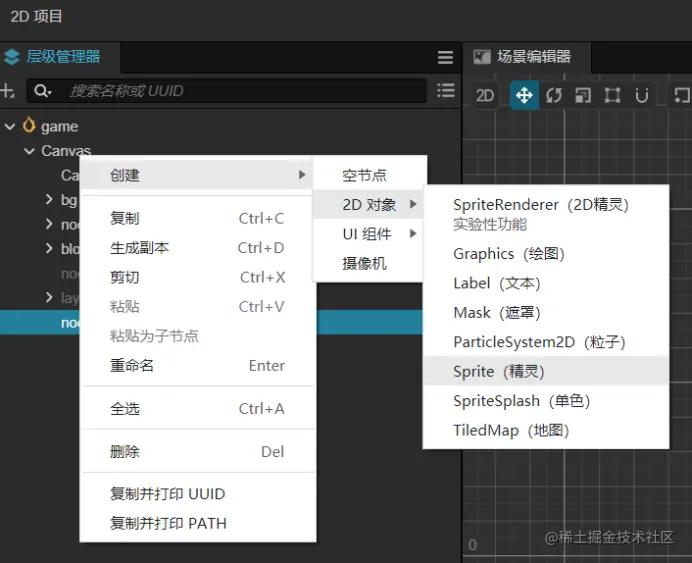Choose 复制并打印 PATH
This screenshot has width=692, height=563.
[197, 523]
